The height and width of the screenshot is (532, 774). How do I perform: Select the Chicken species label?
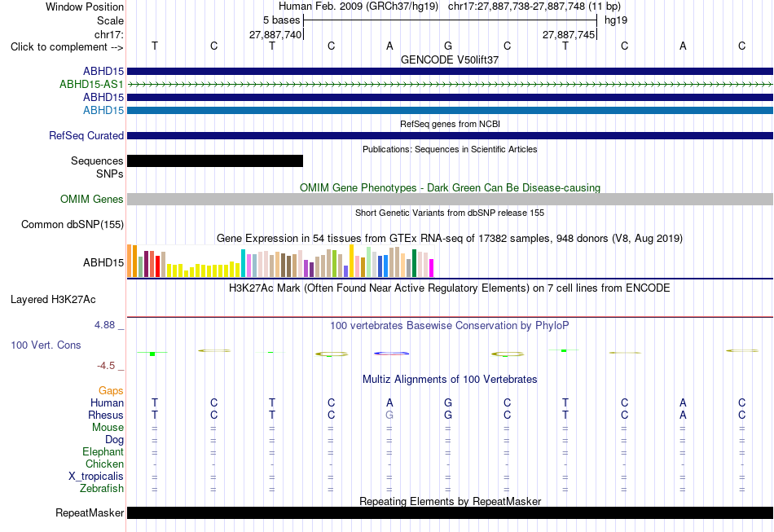[104, 464]
